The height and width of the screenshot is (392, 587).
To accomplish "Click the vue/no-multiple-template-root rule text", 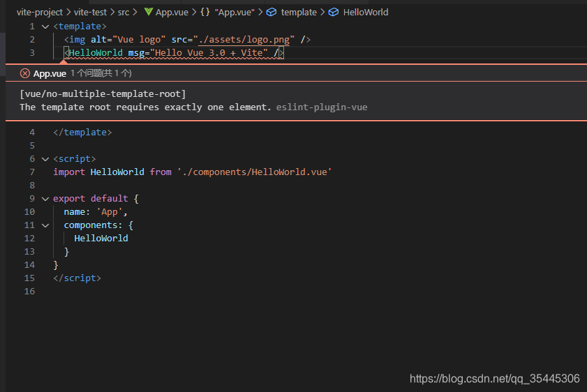I will [x=103, y=94].
